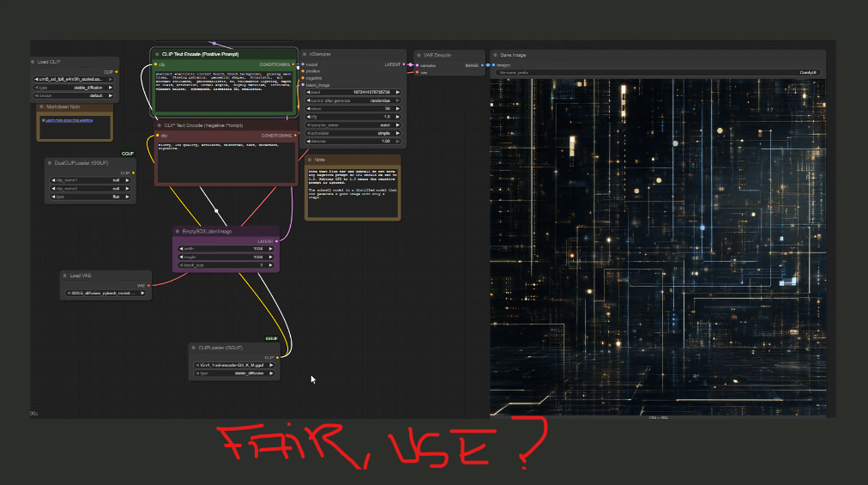This screenshot has width=868, height=485.
Task: Increase the seed with its right arrow
Action: 397,92
